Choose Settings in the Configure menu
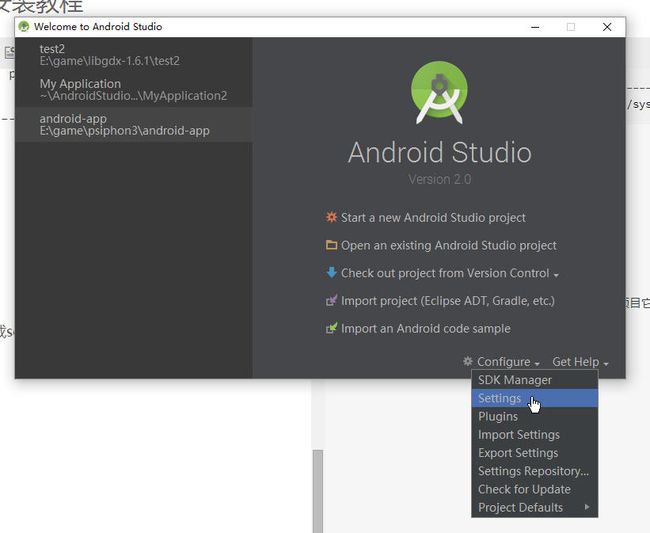 point(534,398)
